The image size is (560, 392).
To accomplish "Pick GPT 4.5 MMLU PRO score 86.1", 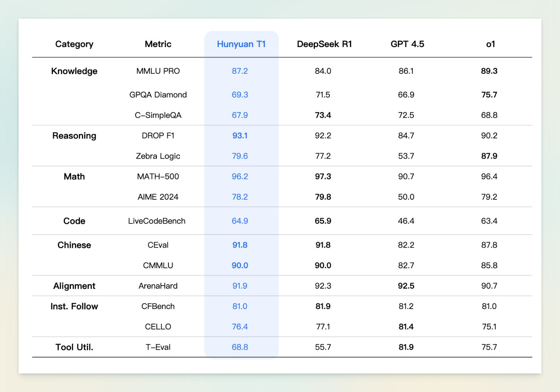I will click(x=406, y=71).
